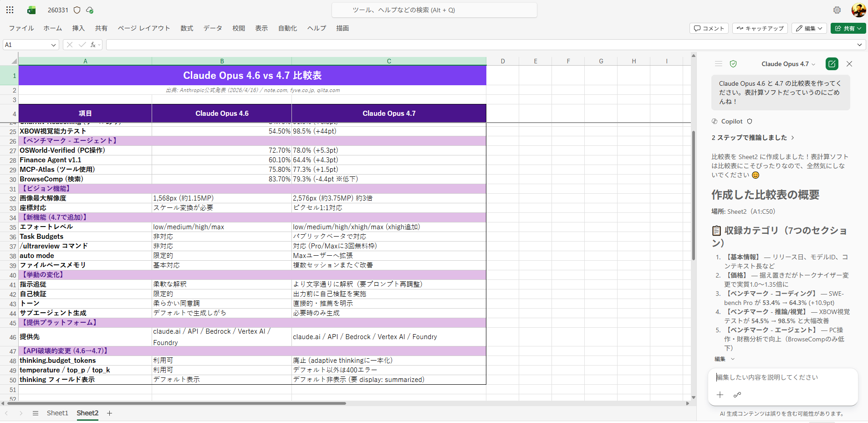
Task: Click the green shield icon in Copilot pane
Action: point(733,64)
